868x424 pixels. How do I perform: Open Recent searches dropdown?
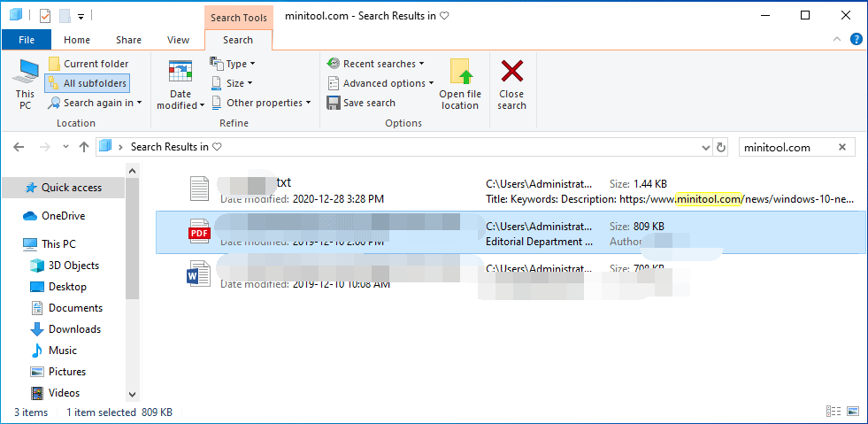tap(376, 64)
